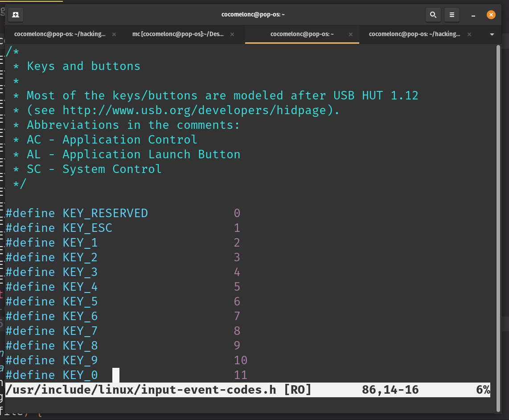Switch to the last ~/hacking... tab
The height and width of the screenshot is (420, 509).
(415, 34)
